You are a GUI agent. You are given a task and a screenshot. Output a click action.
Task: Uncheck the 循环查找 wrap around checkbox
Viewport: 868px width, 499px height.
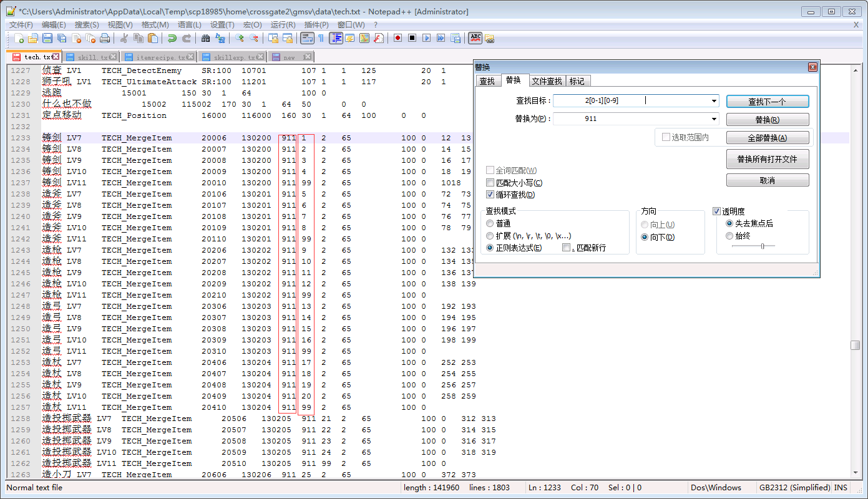(490, 195)
